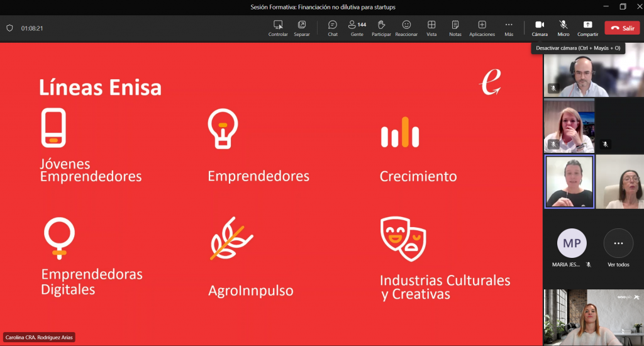644x346 pixels.
Task: Turn off the Cámara
Action: tap(540, 28)
